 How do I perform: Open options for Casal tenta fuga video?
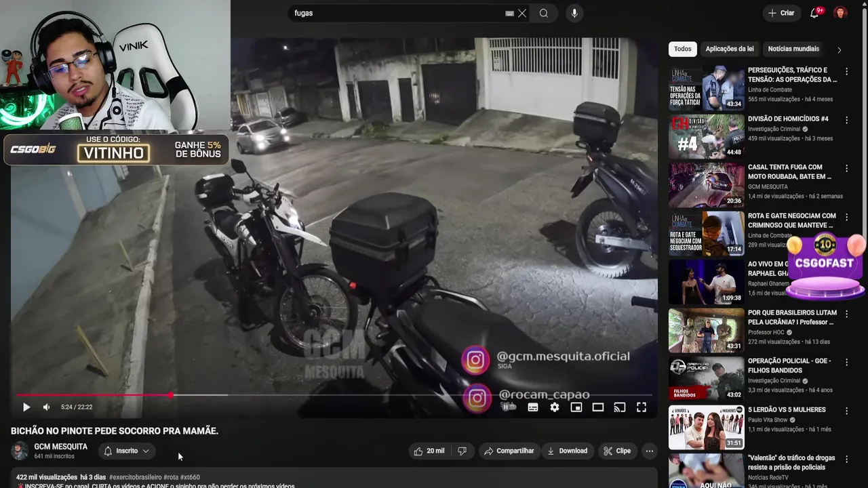tap(846, 168)
